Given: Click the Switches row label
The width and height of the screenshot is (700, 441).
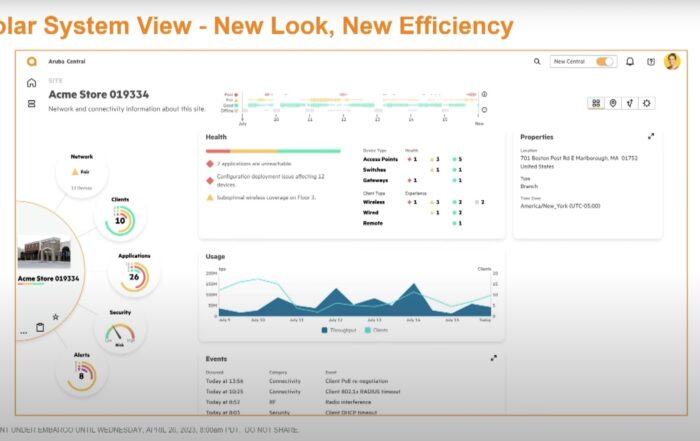Looking at the screenshot, I should 374,170.
